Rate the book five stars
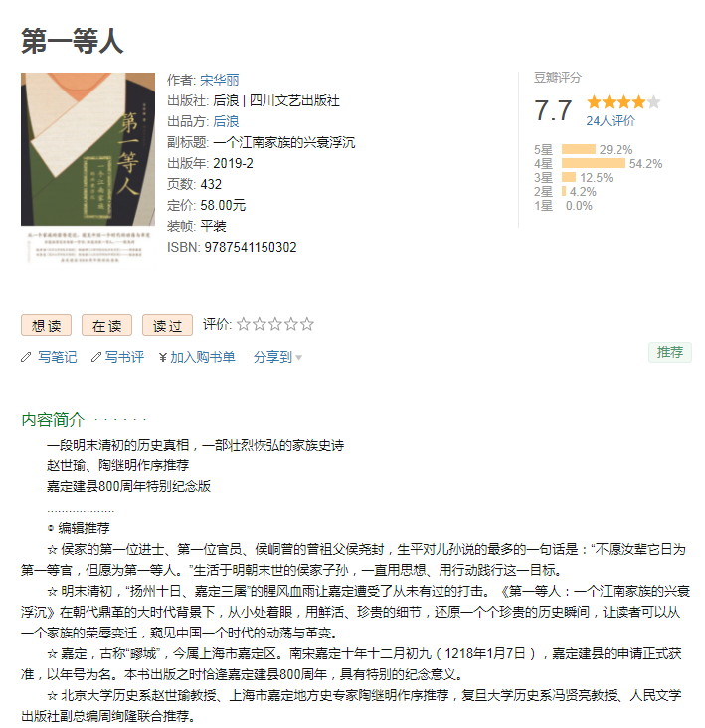 click(x=307, y=324)
